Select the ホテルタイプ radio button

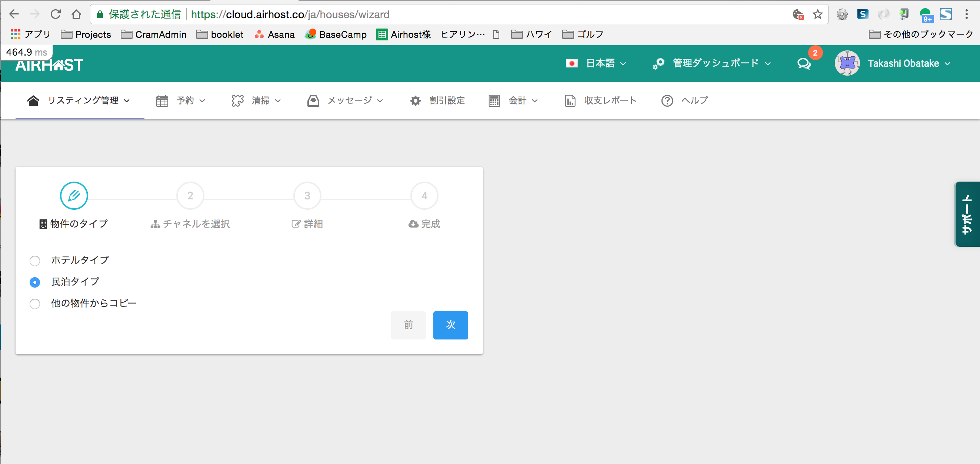point(34,261)
